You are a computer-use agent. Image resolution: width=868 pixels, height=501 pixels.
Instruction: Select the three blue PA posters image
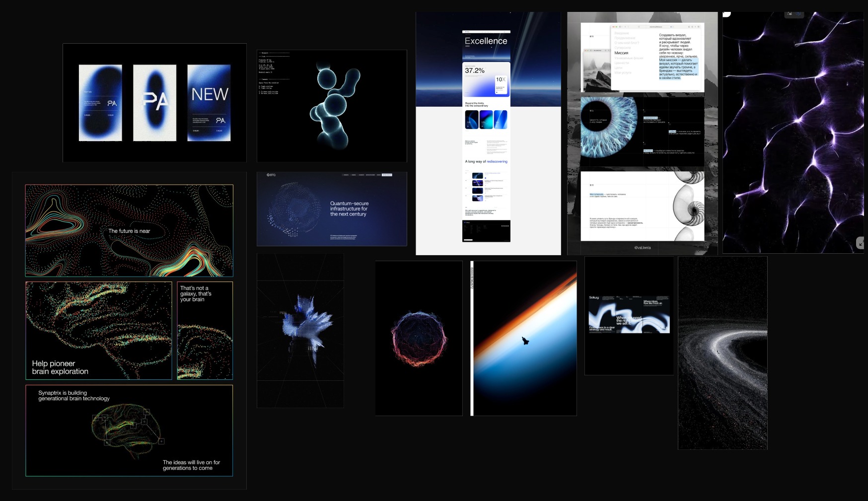coord(154,103)
